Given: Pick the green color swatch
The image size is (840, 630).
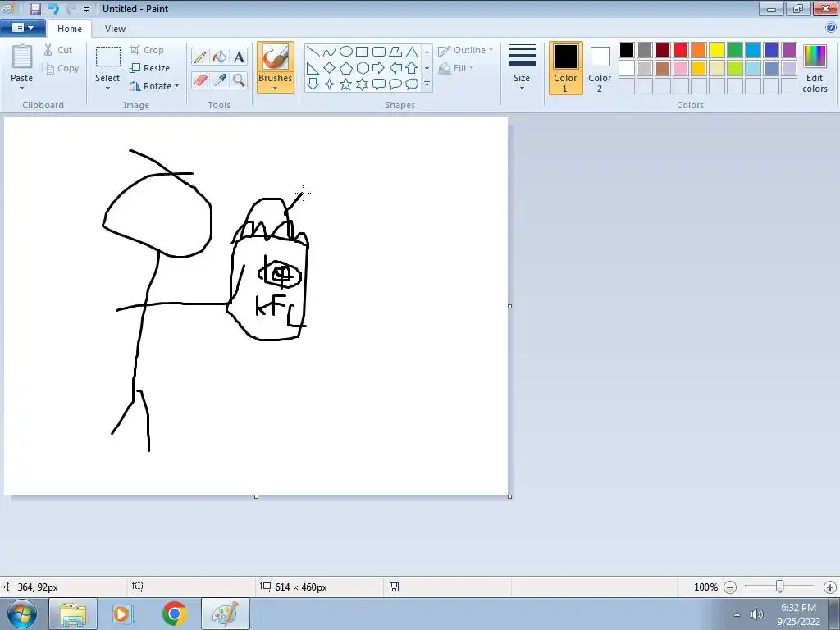Looking at the screenshot, I should tap(735, 50).
